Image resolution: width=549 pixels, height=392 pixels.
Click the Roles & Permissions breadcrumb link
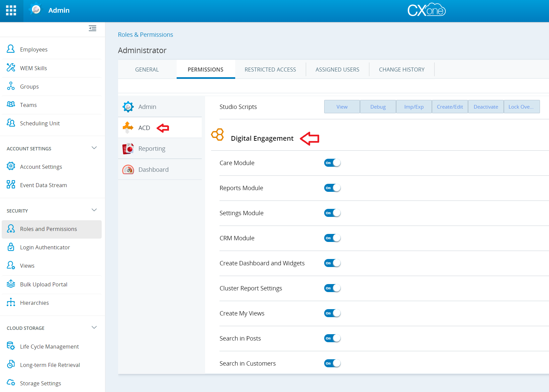pyautogui.click(x=145, y=35)
